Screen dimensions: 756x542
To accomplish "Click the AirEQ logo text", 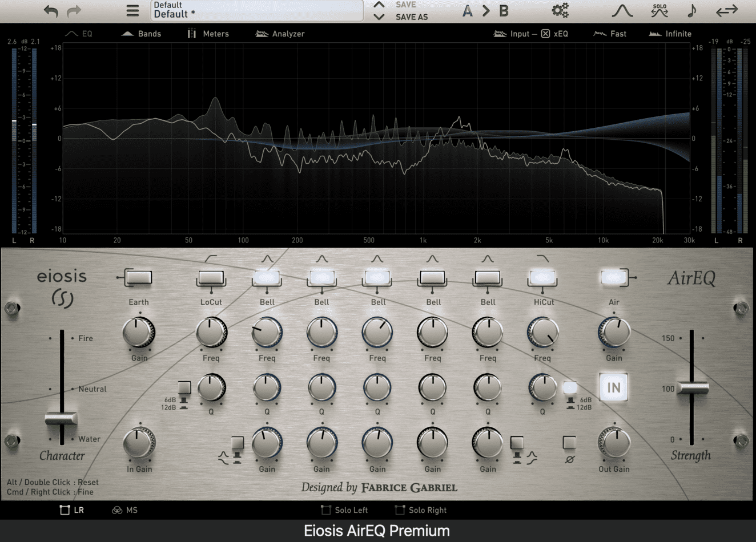I will (x=691, y=278).
